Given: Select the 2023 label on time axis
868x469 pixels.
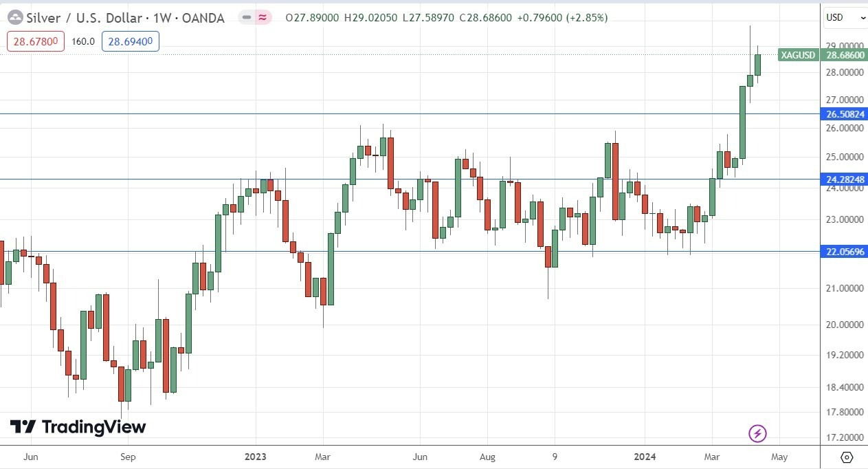Looking at the screenshot, I should 256,456.
